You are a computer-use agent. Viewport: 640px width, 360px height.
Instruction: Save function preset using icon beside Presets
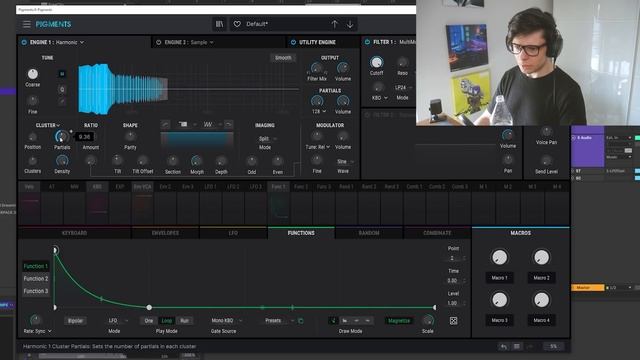tap(301, 321)
